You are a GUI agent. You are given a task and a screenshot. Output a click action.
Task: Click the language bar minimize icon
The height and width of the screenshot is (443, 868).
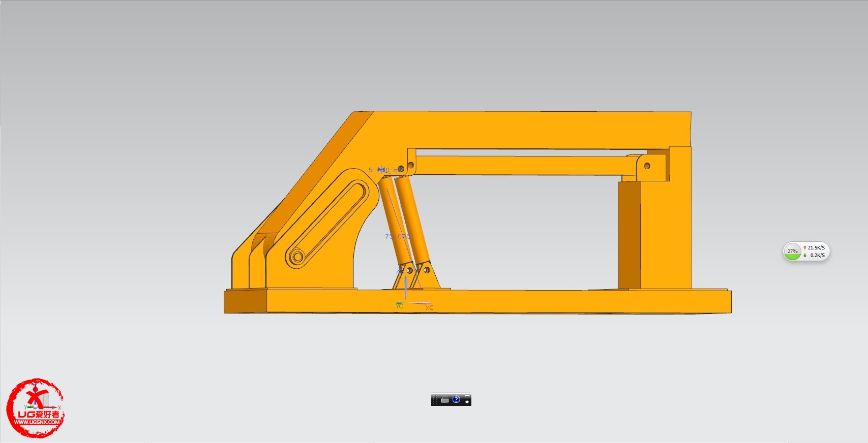pyautogui.click(x=467, y=396)
